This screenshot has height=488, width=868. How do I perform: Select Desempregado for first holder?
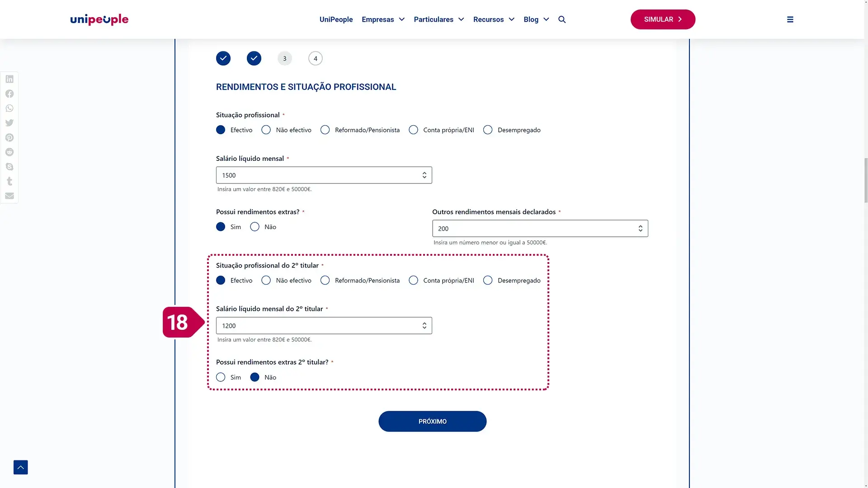click(488, 130)
